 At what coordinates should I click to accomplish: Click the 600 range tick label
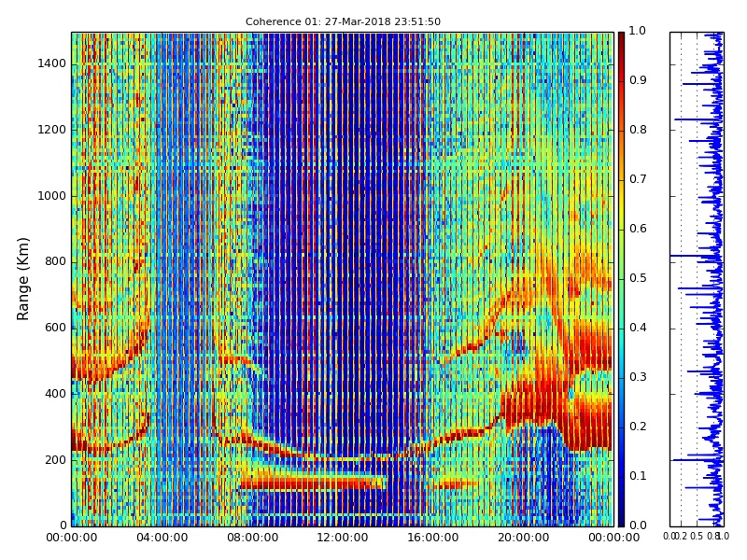click(56, 329)
